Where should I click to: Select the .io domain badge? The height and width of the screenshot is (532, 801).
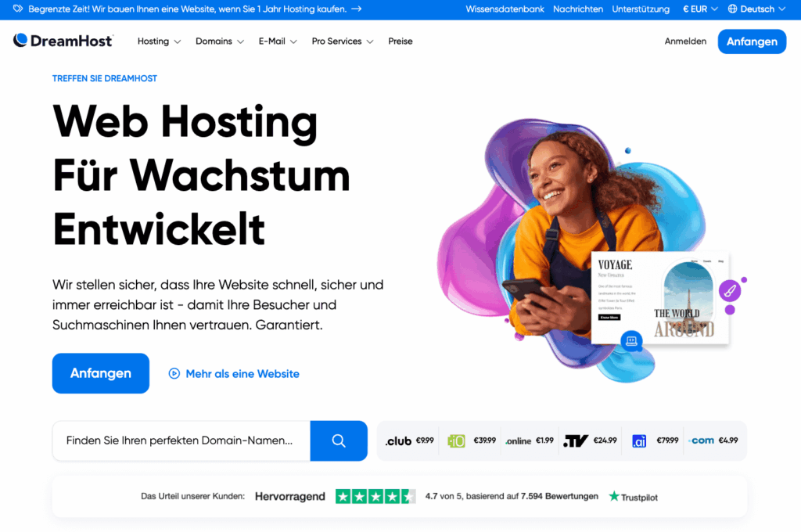coord(456,440)
